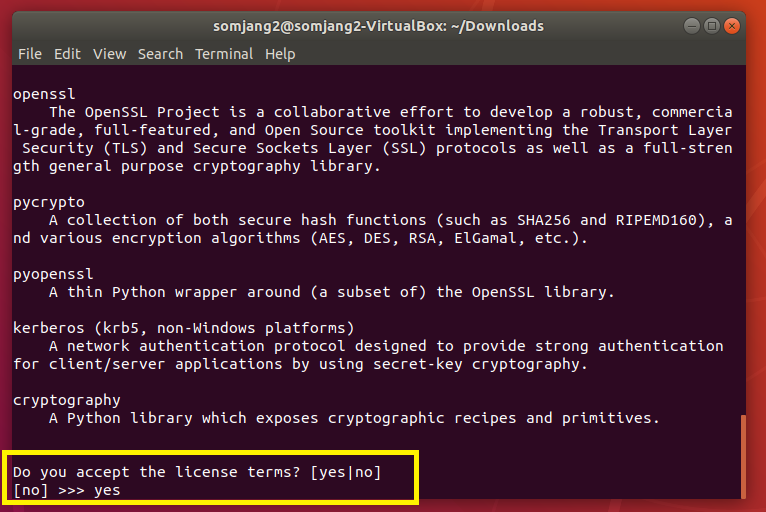
Task: Maximize the terminal window
Action: pyautogui.click(x=712, y=26)
